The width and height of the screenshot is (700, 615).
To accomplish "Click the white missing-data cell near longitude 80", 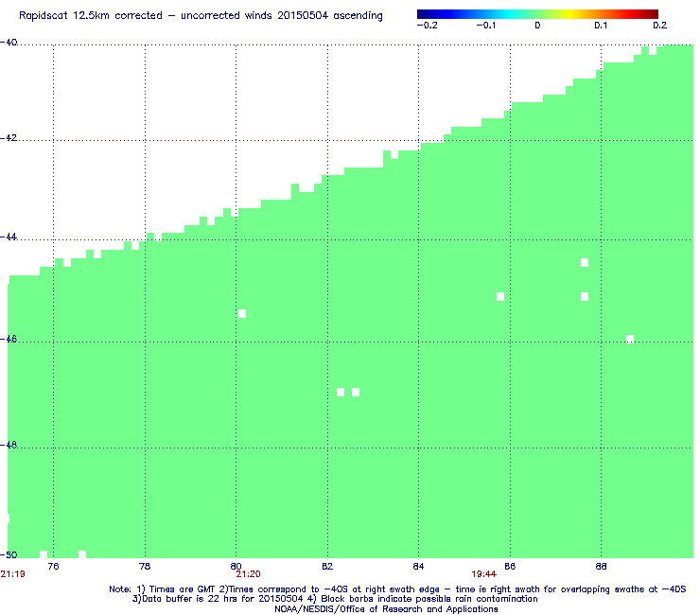I will (x=242, y=314).
